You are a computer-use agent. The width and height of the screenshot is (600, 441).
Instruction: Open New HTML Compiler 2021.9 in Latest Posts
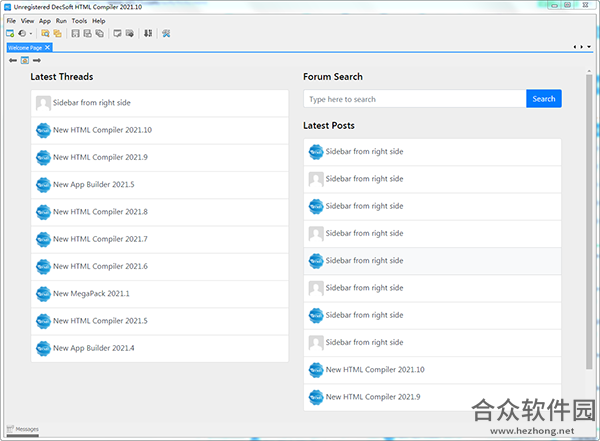(432, 397)
